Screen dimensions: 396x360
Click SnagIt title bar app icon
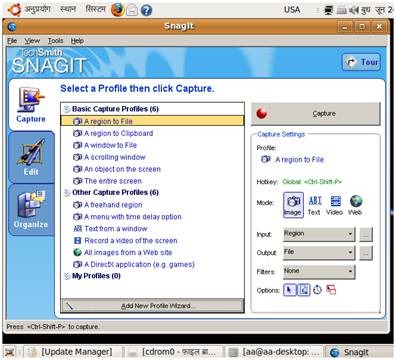pyautogui.click(x=11, y=26)
